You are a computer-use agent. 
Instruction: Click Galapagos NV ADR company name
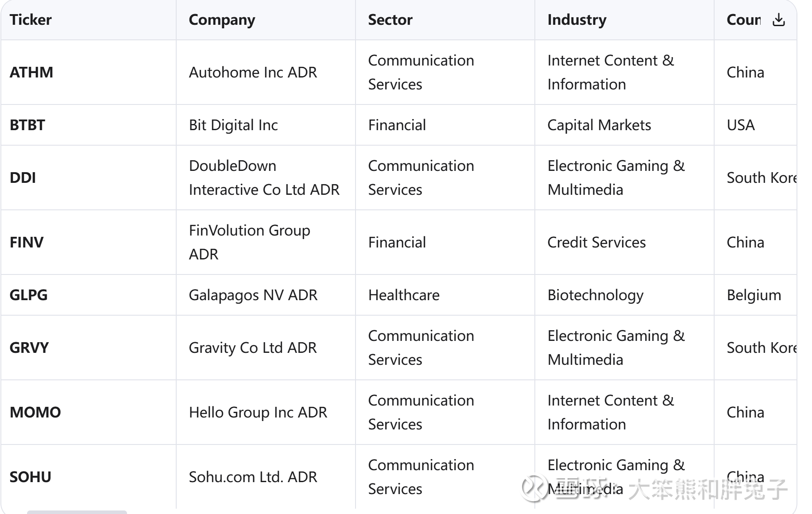coord(253,295)
